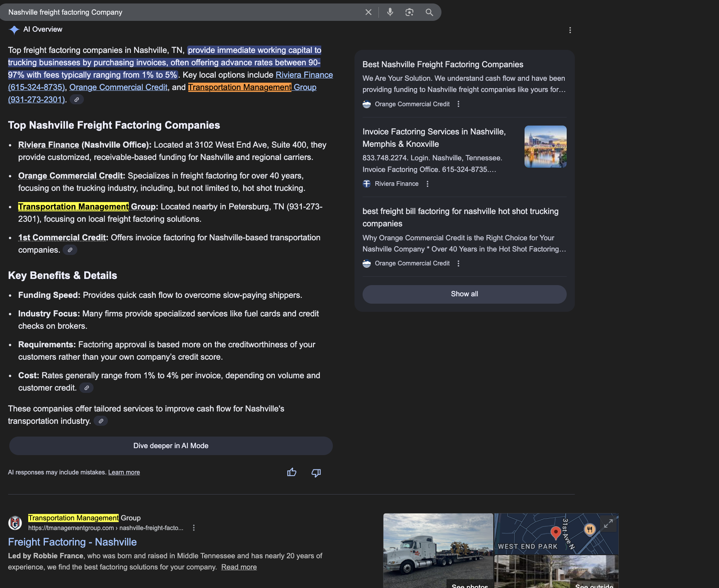Click the Nashville skyline thumbnail
Image resolution: width=719 pixels, height=588 pixels.
point(545,146)
